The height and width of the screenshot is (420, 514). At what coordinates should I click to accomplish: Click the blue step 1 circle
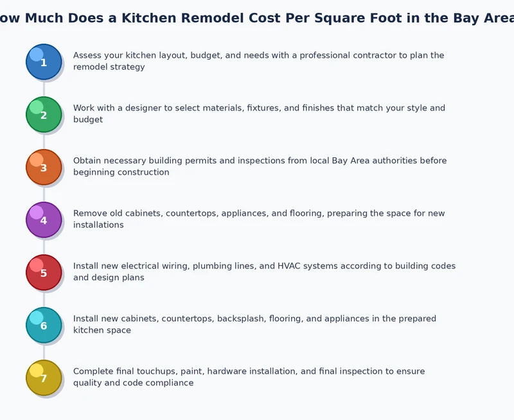tap(44, 62)
